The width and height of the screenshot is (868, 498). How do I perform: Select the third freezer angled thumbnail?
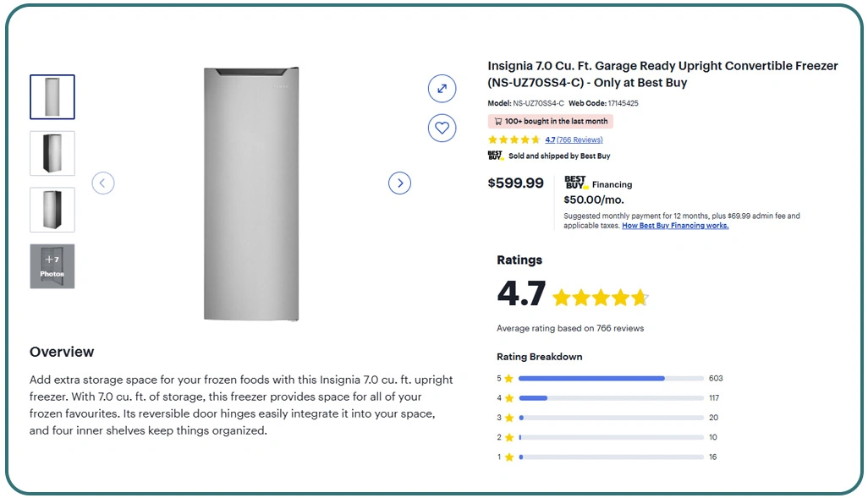click(x=52, y=210)
